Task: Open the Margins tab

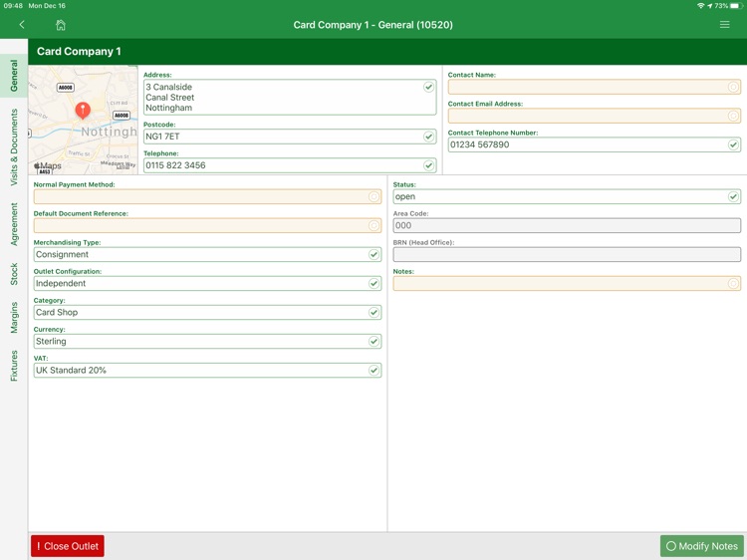Action: click(x=14, y=318)
